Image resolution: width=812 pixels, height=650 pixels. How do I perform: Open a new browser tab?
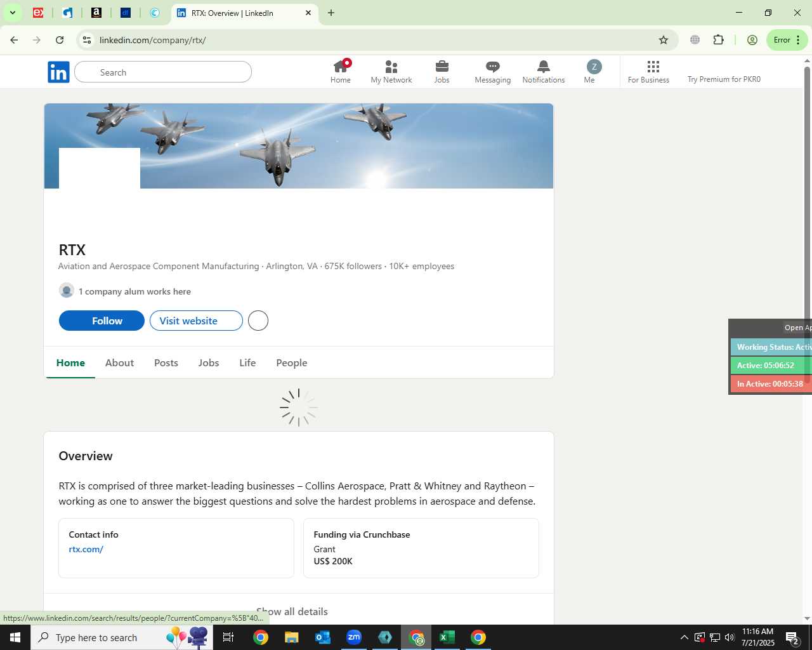[x=331, y=13]
